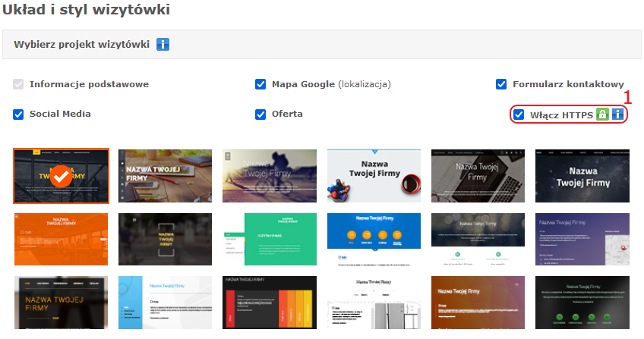Click the Informacje podstawowe label text
The image size is (644, 339).
89,84
